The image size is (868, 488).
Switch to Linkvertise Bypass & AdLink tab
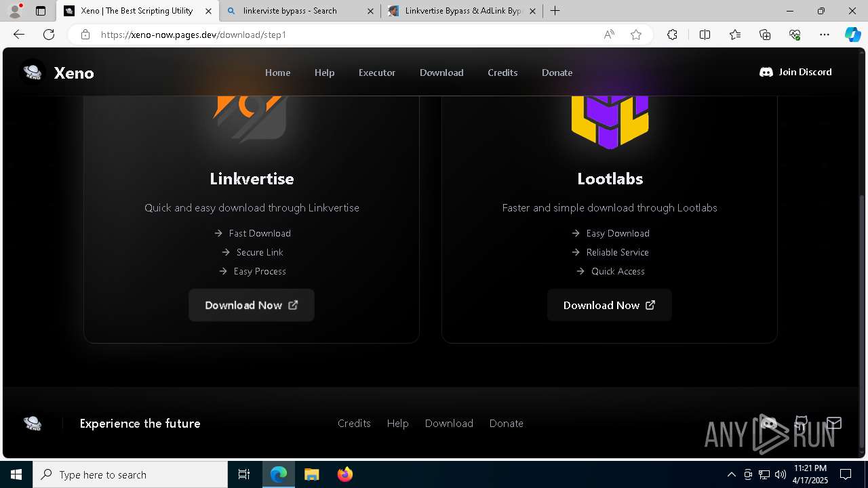(463, 11)
